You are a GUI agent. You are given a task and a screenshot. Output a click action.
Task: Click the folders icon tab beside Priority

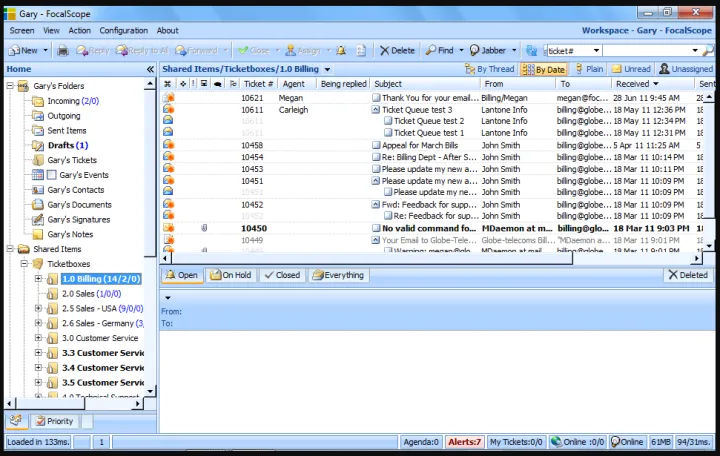(17, 421)
